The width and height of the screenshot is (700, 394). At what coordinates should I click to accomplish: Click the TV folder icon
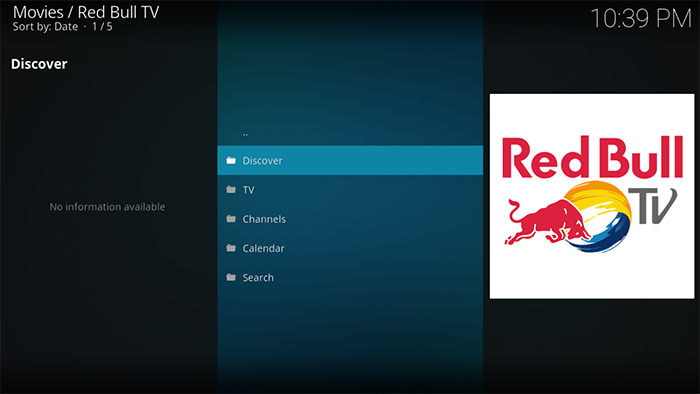click(231, 190)
